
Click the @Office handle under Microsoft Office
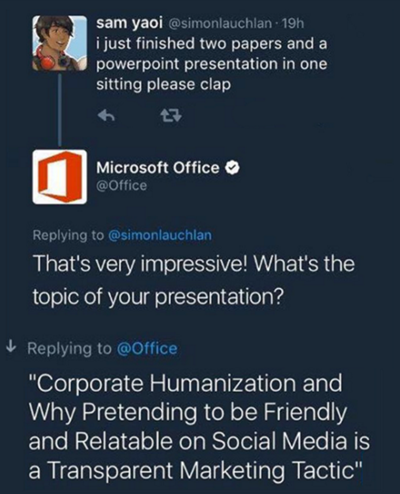122,185
